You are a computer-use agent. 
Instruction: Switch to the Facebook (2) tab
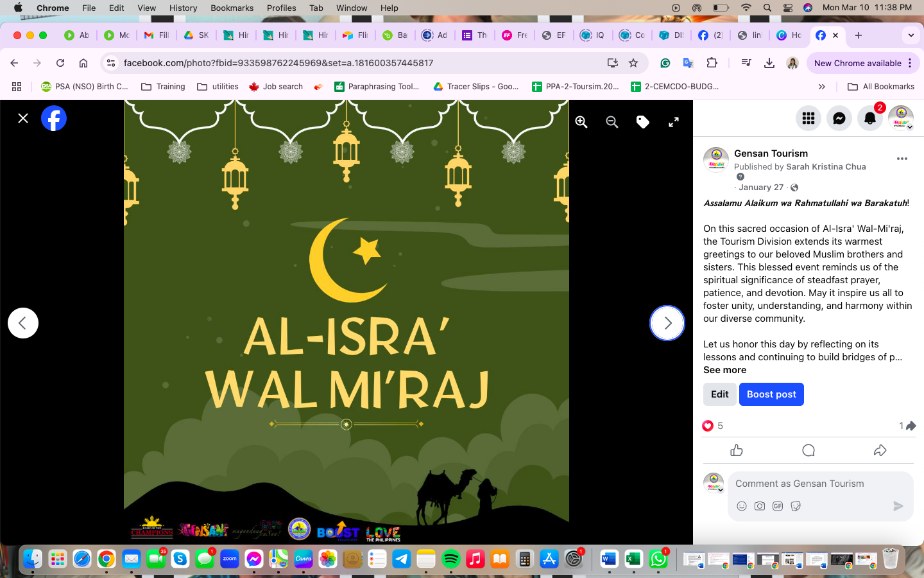tap(710, 35)
